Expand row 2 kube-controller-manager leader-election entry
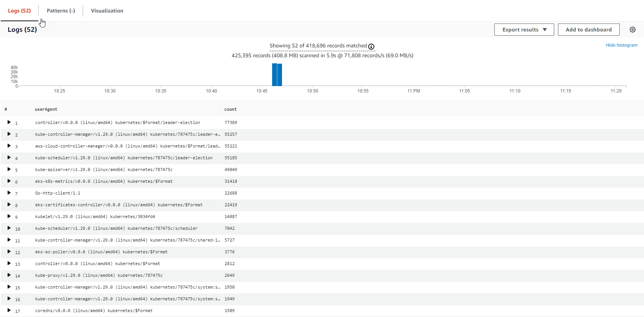Image resolution: width=644 pixels, height=317 pixels. point(9,134)
